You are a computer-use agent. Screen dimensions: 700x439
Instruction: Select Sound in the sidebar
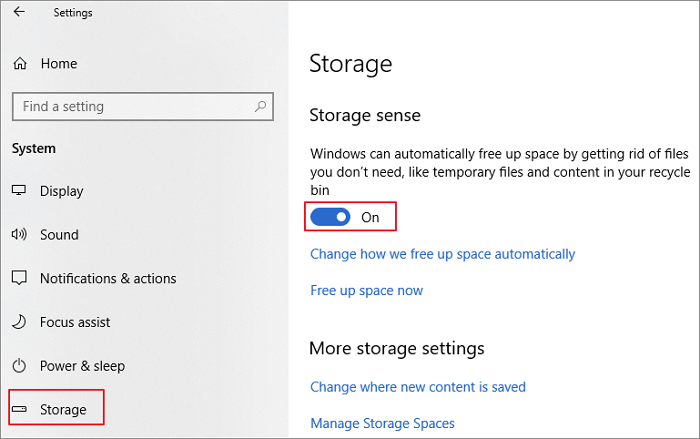59,235
